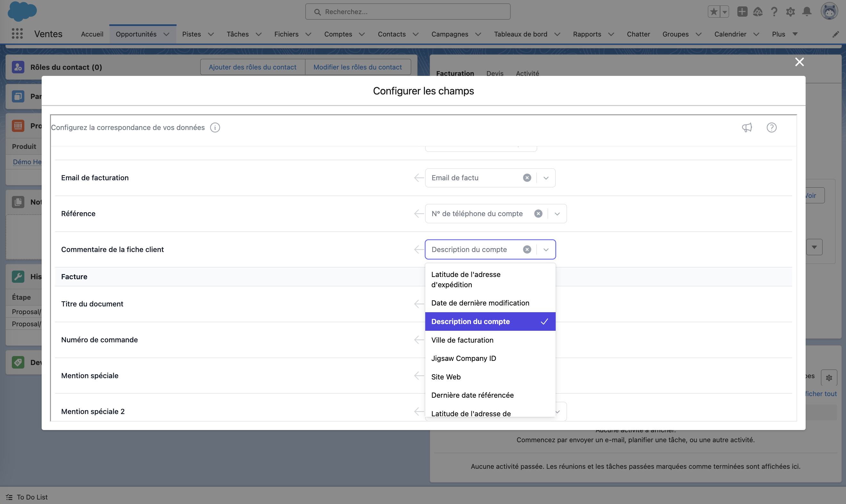Choose Ville de facturation option

click(x=490, y=340)
